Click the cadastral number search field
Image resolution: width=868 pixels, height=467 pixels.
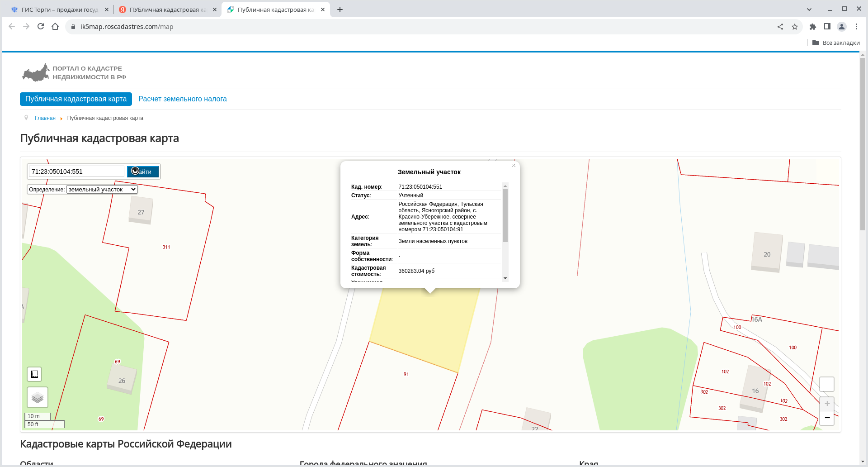tap(76, 172)
